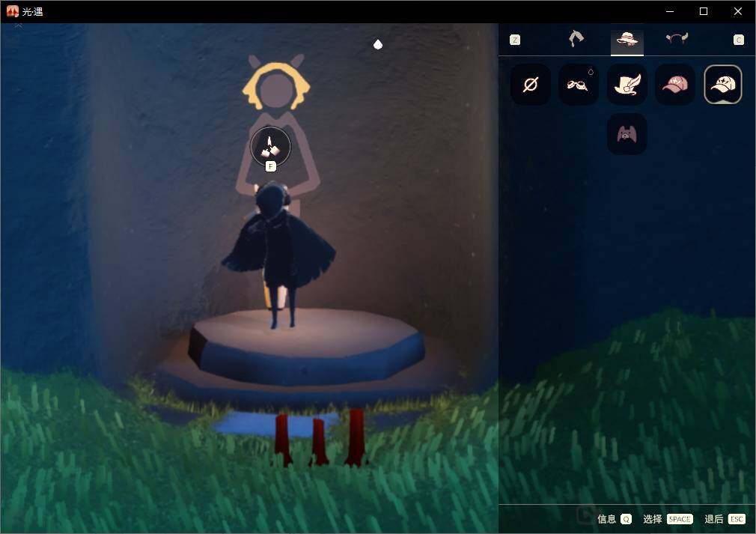
Task: Maximize the 光·遇 game window
Action: [704, 11]
